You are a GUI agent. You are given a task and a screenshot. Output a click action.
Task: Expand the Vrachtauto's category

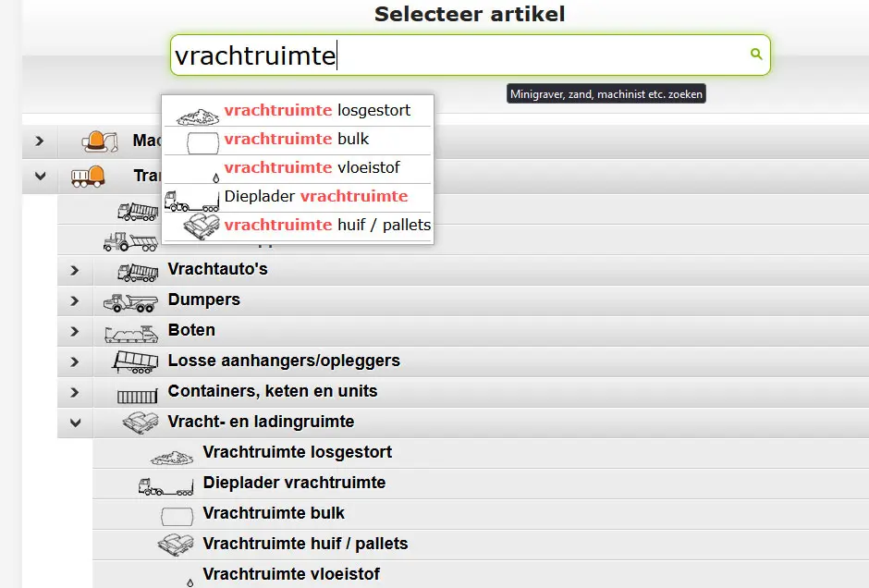point(75,271)
